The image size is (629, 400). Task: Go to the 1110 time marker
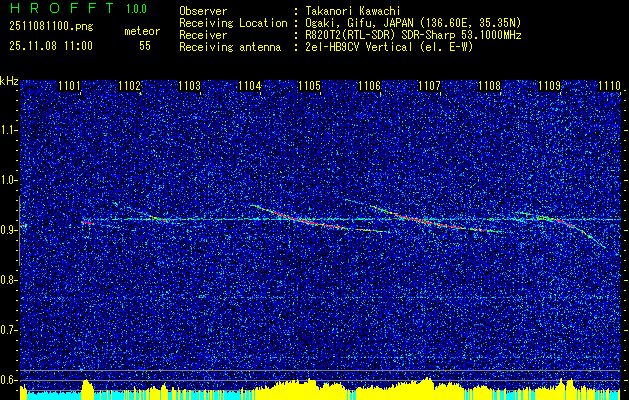[609, 87]
